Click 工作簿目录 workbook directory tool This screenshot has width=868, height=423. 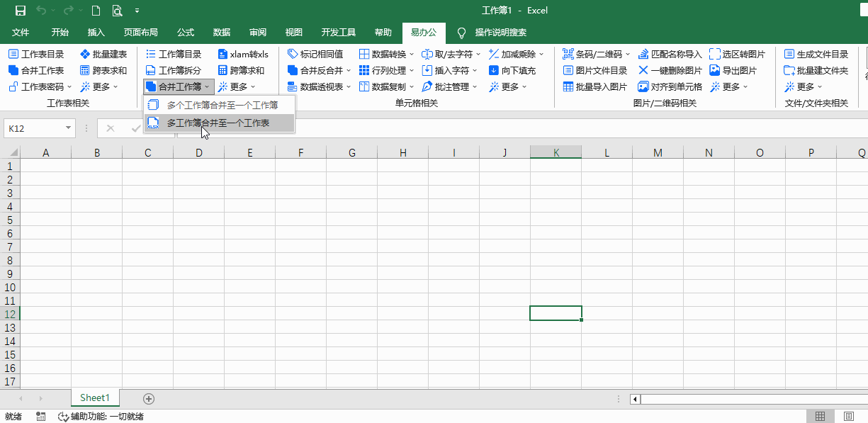click(174, 54)
